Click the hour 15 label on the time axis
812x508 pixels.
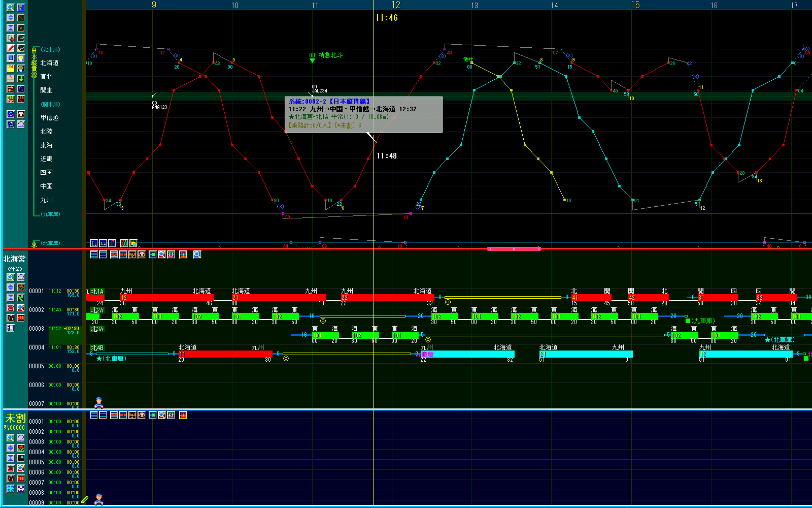pyautogui.click(x=635, y=5)
